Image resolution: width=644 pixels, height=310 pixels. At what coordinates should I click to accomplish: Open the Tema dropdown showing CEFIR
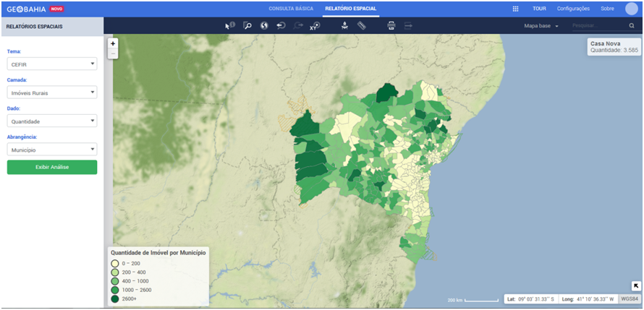[x=52, y=64]
